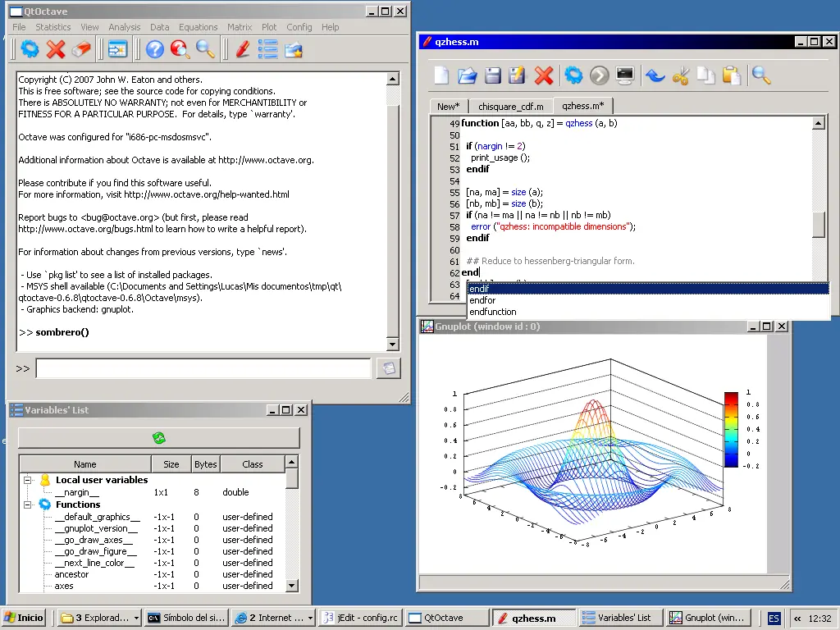Choose endif from the autocomplete list
This screenshot has width=840, height=630.
(648, 289)
